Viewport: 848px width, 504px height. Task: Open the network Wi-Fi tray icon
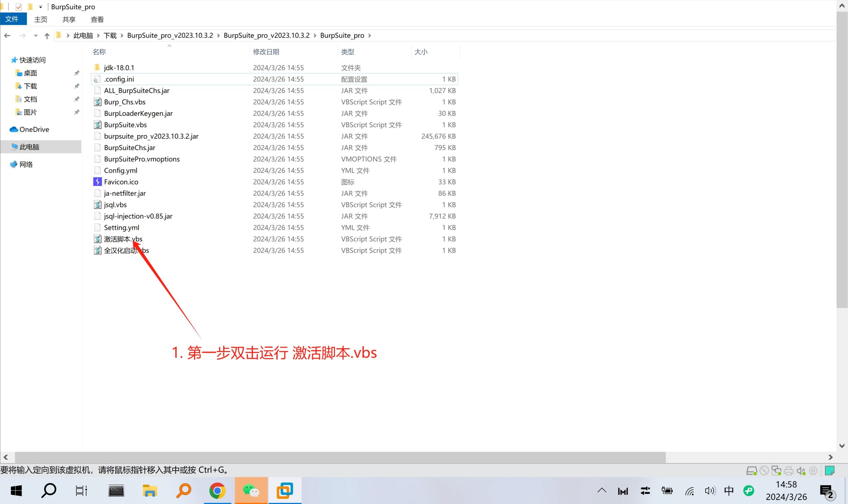pyautogui.click(x=689, y=491)
